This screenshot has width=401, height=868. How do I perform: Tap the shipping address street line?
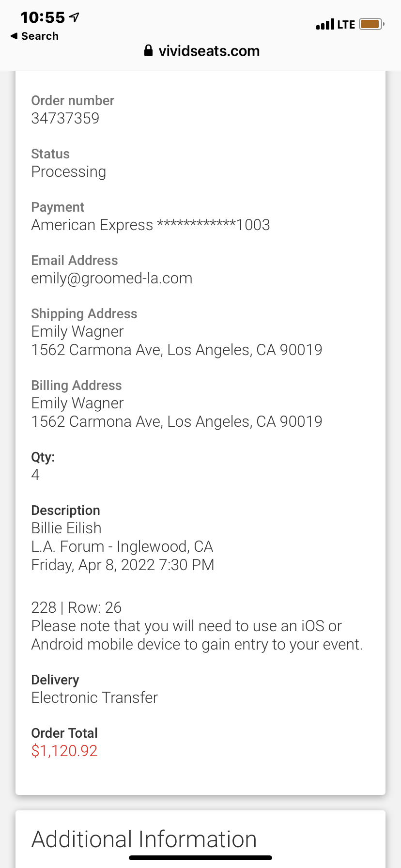point(177,350)
